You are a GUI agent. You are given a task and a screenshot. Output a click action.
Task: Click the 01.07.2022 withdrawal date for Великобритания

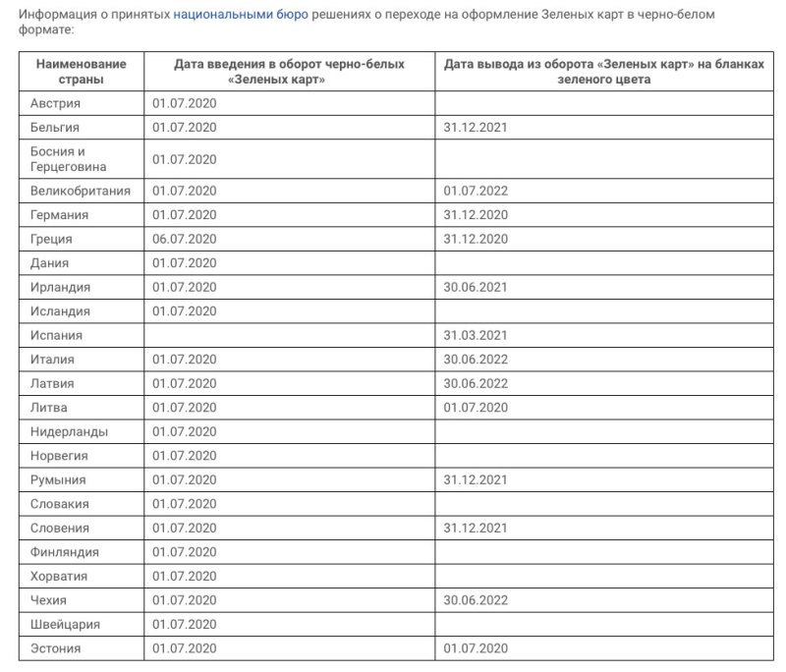476,191
